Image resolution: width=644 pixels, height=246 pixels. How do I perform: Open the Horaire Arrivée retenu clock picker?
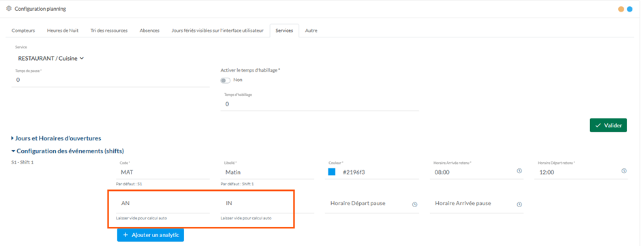click(x=519, y=171)
